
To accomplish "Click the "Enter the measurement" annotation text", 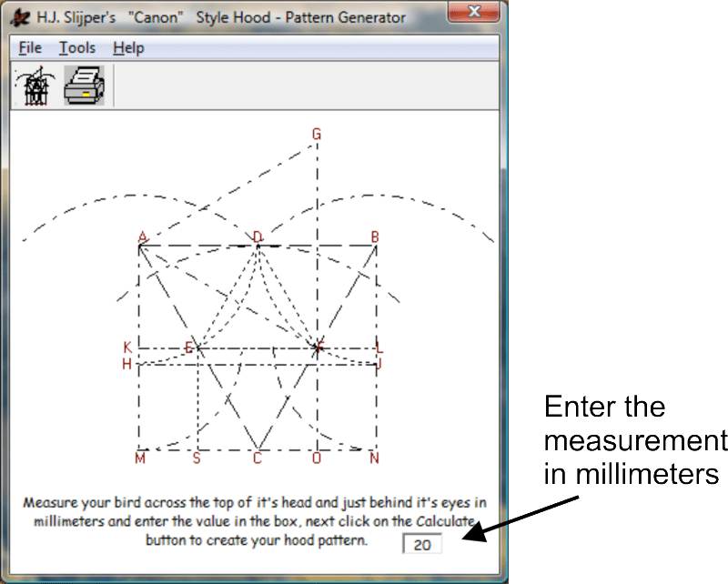I will (x=633, y=440).
